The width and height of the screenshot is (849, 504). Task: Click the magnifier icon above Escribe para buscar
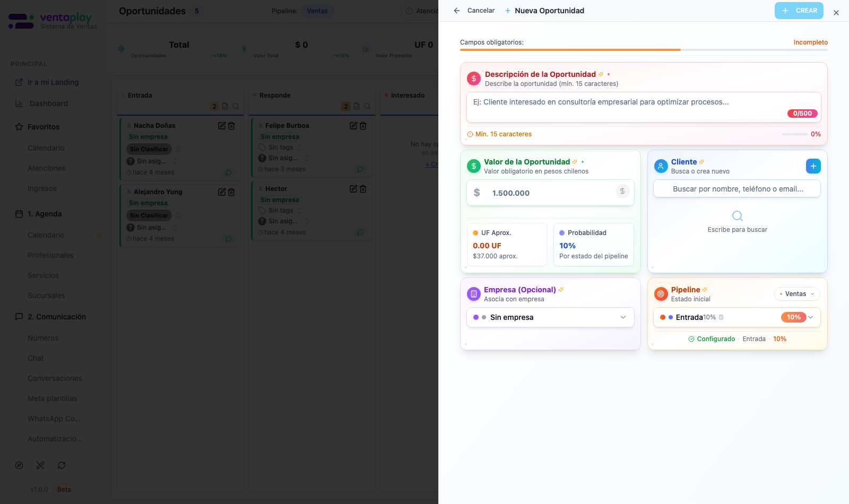point(737,216)
